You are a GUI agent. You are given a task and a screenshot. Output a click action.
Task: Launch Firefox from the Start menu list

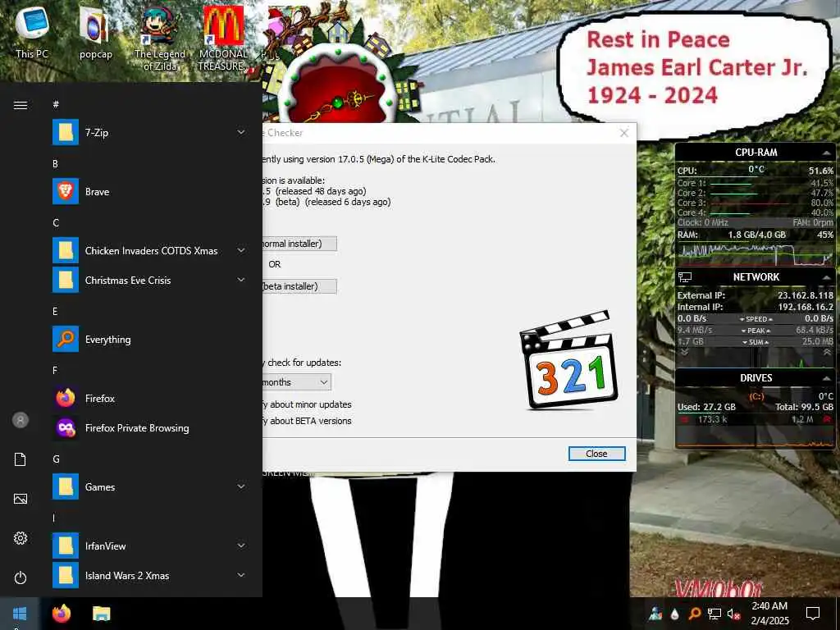click(x=149, y=398)
